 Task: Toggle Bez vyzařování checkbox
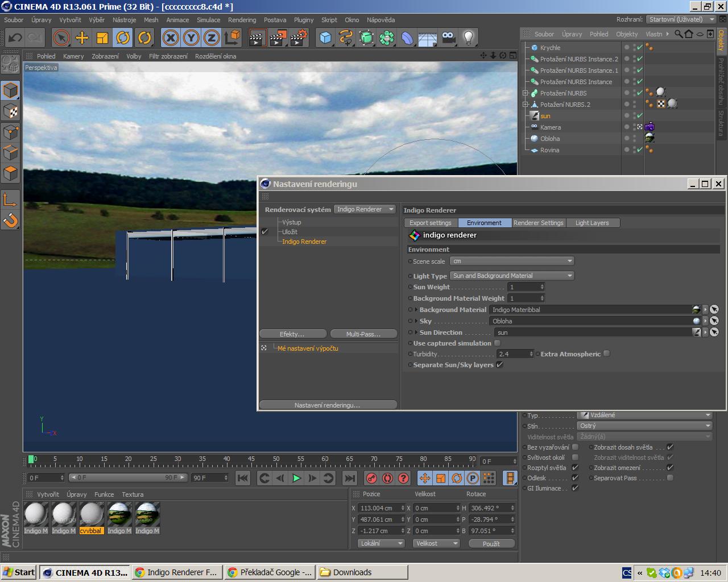[x=575, y=447]
